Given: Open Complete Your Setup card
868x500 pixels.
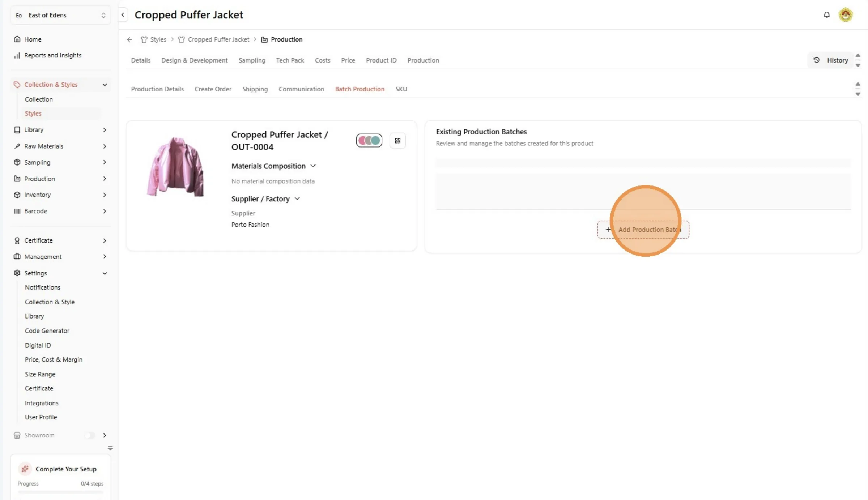Looking at the screenshot, I should point(60,477).
